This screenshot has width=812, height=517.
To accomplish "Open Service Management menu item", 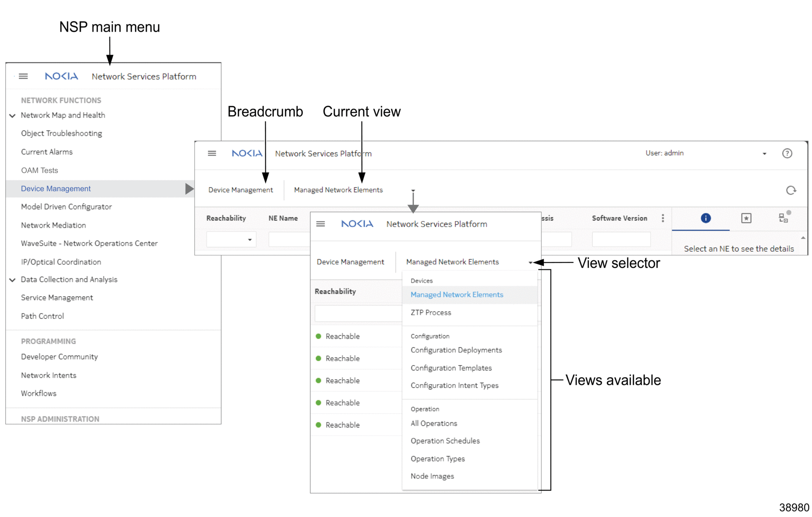I will coord(57,298).
